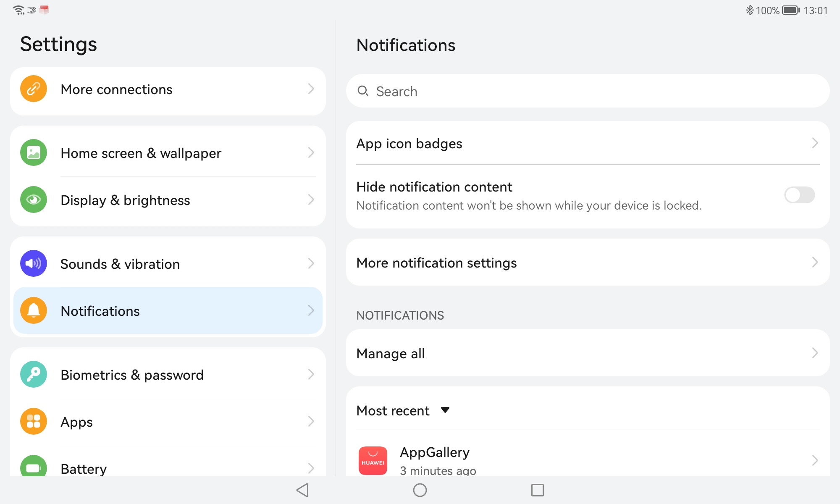Tap the Biometrics & password key icon

click(x=34, y=375)
